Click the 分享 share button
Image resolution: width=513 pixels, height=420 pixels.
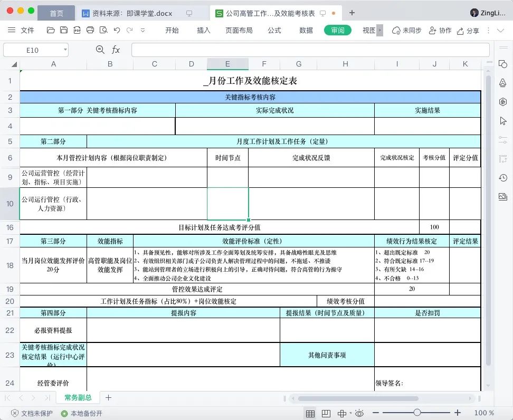tap(469, 30)
